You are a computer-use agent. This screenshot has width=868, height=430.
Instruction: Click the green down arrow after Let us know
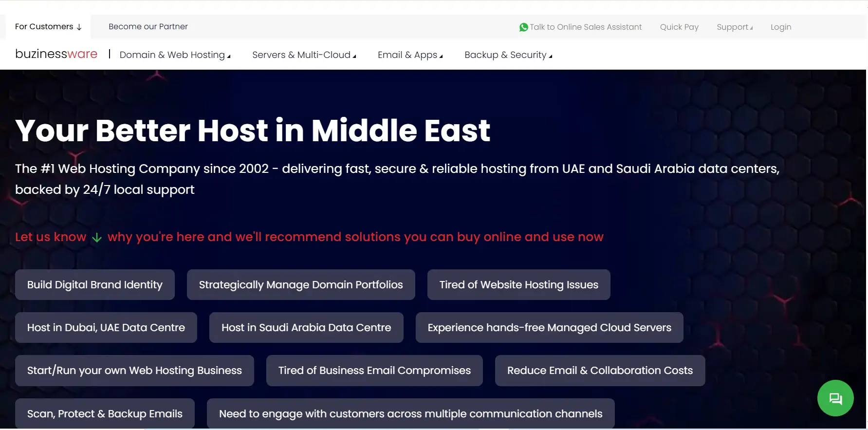tap(97, 237)
